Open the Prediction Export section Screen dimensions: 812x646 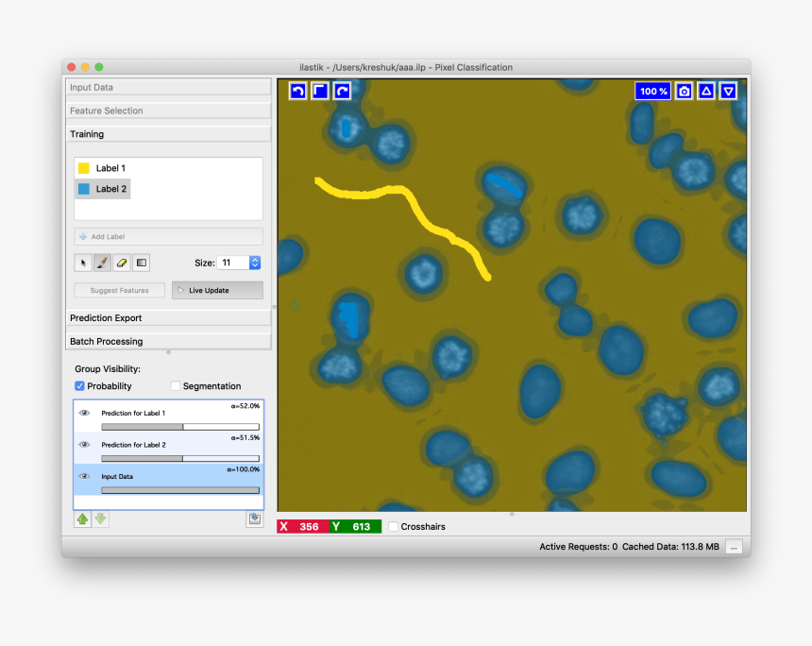tap(168, 318)
